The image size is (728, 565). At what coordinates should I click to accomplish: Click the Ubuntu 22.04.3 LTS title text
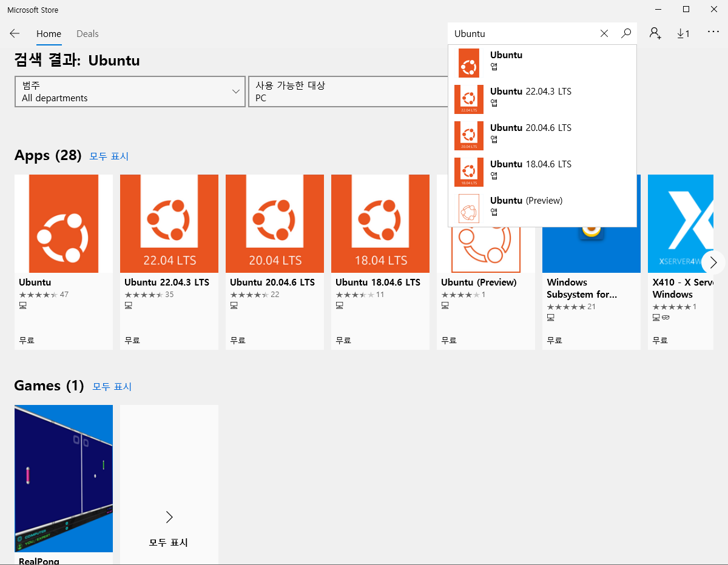[x=167, y=282]
